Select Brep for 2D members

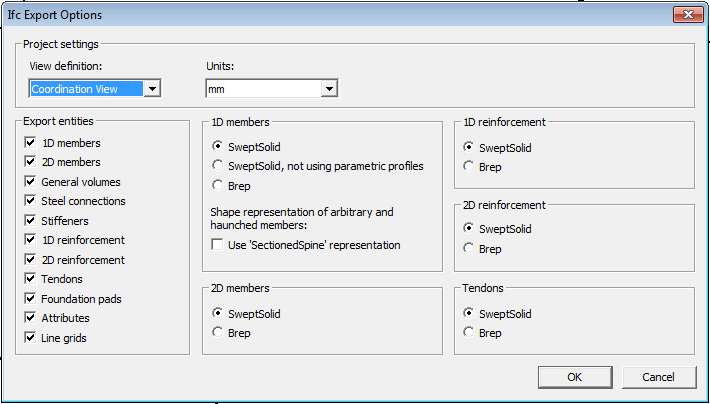[x=217, y=333]
